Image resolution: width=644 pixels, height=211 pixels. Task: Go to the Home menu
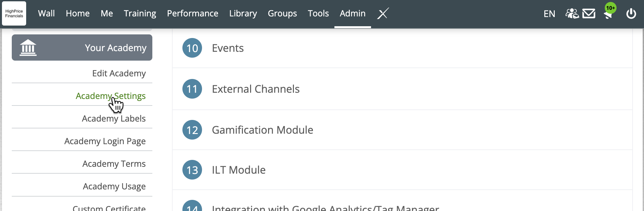77,13
